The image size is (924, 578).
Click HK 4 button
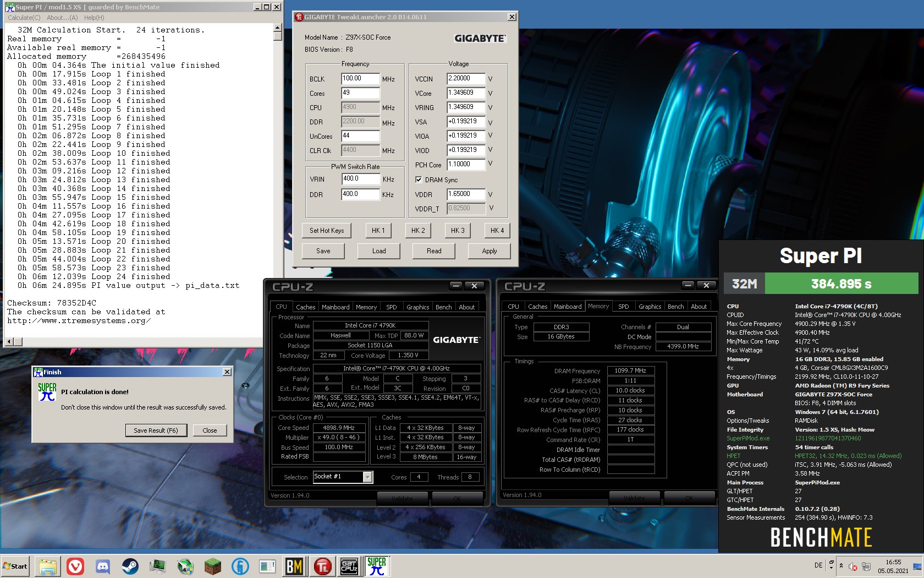(497, 231)
